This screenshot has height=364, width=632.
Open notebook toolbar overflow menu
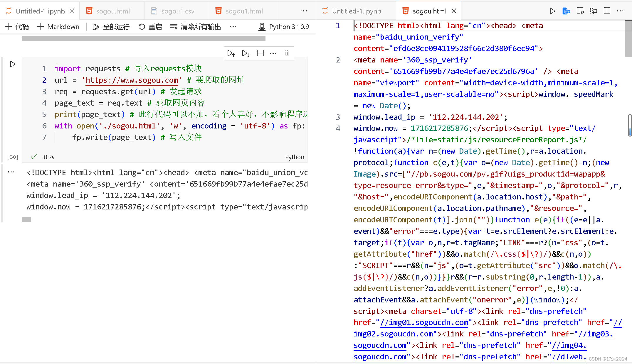click(233, 27)
